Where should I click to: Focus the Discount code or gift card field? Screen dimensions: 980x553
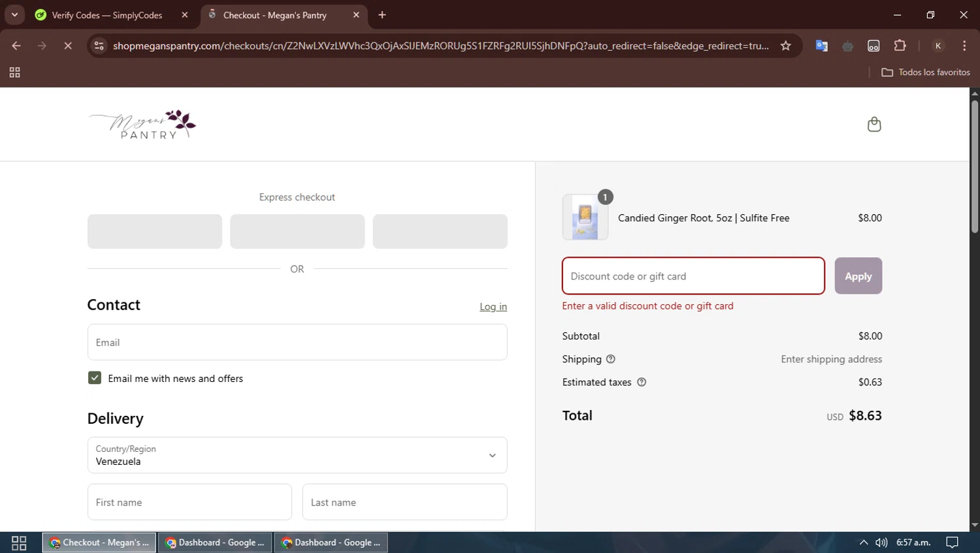click(693, 276)
